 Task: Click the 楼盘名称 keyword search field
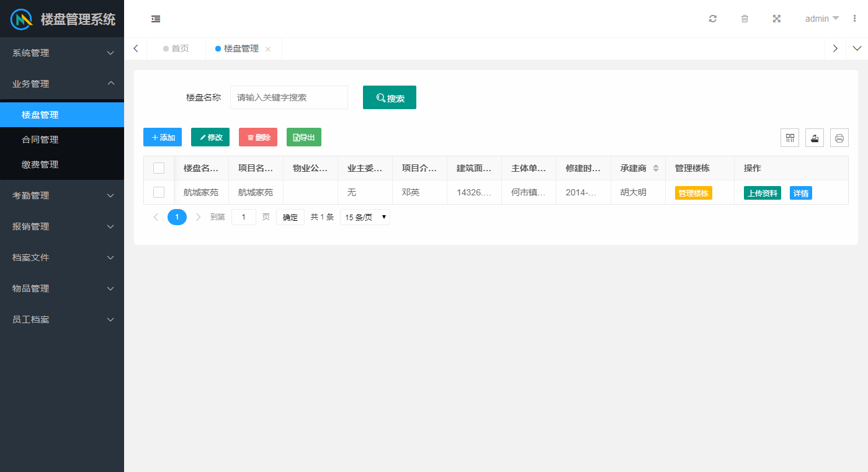coord(289,97)
